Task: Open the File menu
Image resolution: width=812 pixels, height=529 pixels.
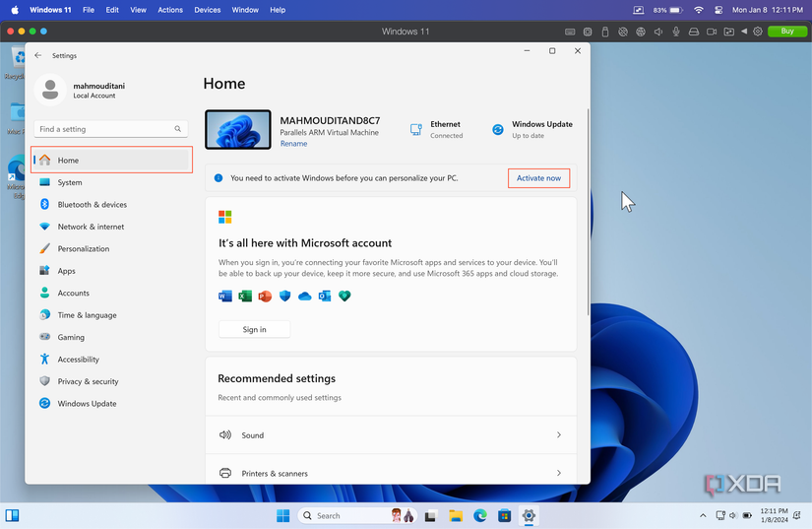Action: tap(89, 10)
